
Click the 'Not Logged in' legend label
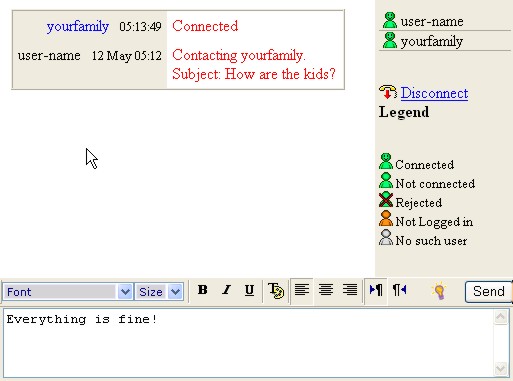click(x=434, y=222)
